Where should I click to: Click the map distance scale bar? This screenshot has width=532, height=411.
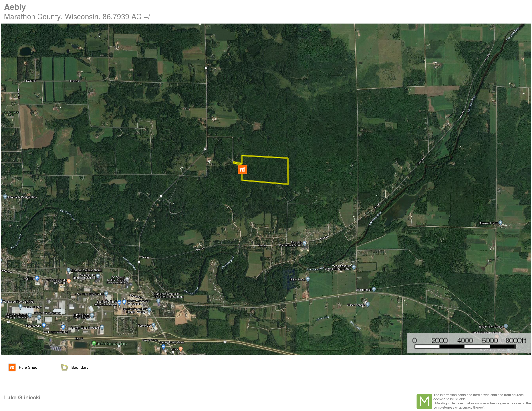click(465, 346)
